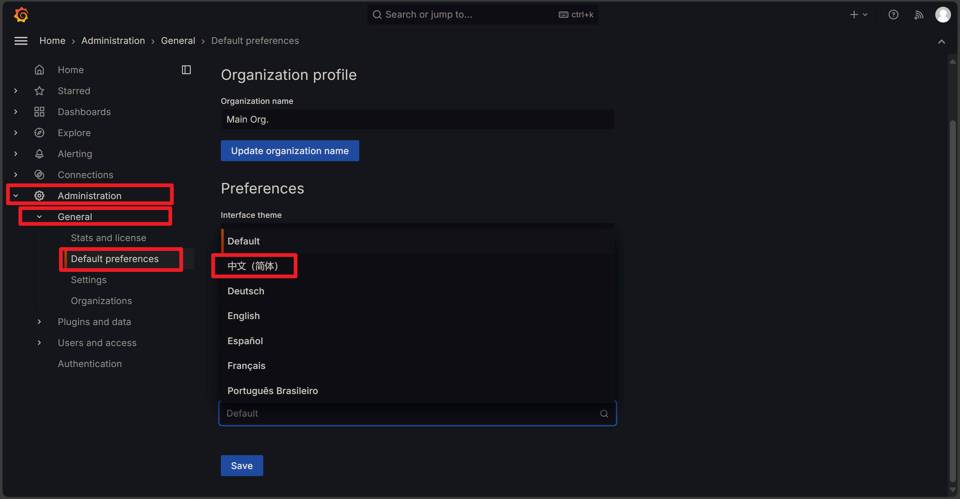The width and height of the screenshot is (960, 499).
Task: Collapse the Administration section chevron
Action: 15,196
